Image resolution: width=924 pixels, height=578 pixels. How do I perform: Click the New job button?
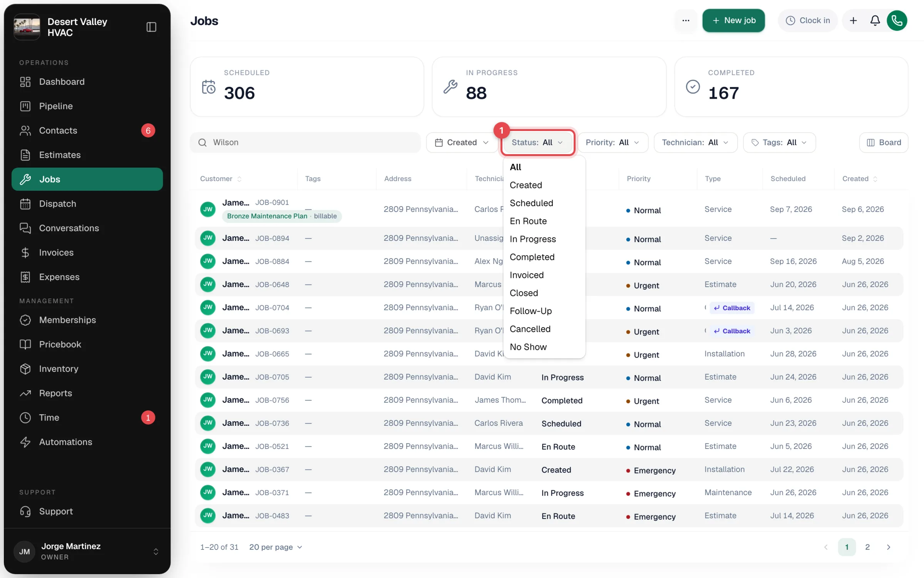(733, 20)
